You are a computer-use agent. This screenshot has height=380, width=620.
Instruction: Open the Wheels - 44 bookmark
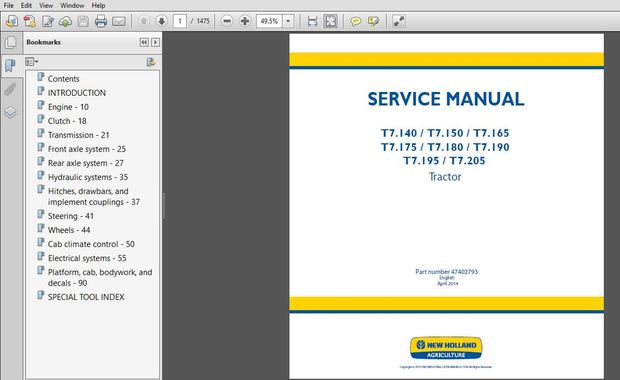point(69,230)
